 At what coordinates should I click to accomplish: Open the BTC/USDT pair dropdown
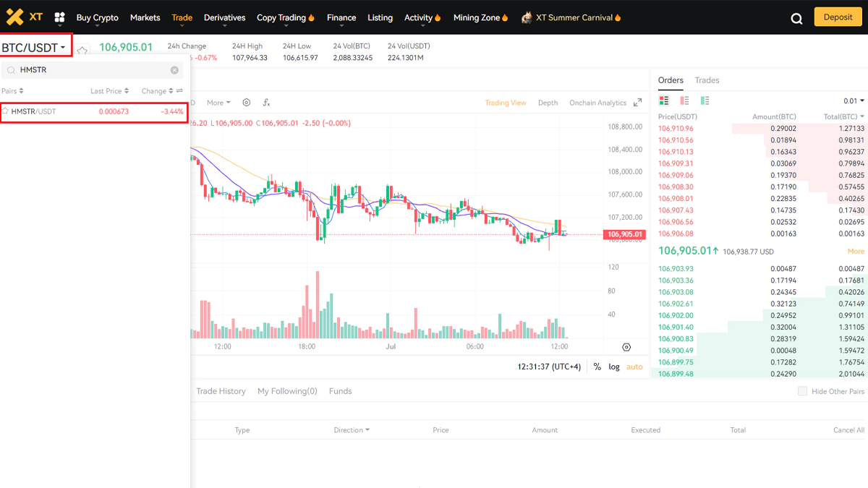point(34,48)
